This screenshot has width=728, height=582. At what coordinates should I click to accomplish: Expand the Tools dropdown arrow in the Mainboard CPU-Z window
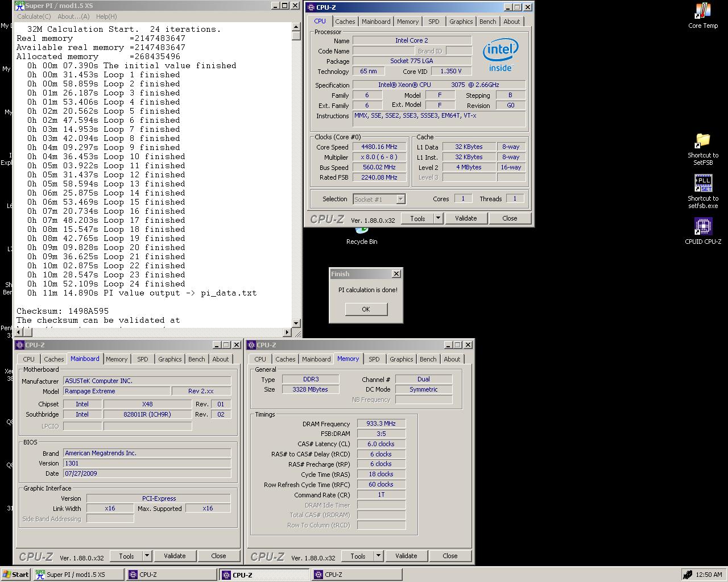(x=147, y=556)
